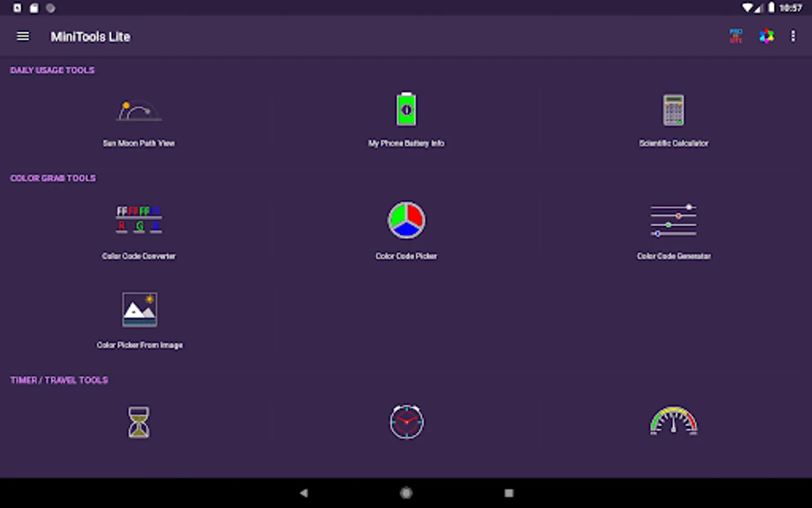Image resolution: width=812 pixels, height=508 pixels.
Task: Open Color Picker From Image icon
Action: tap(139, 309)
